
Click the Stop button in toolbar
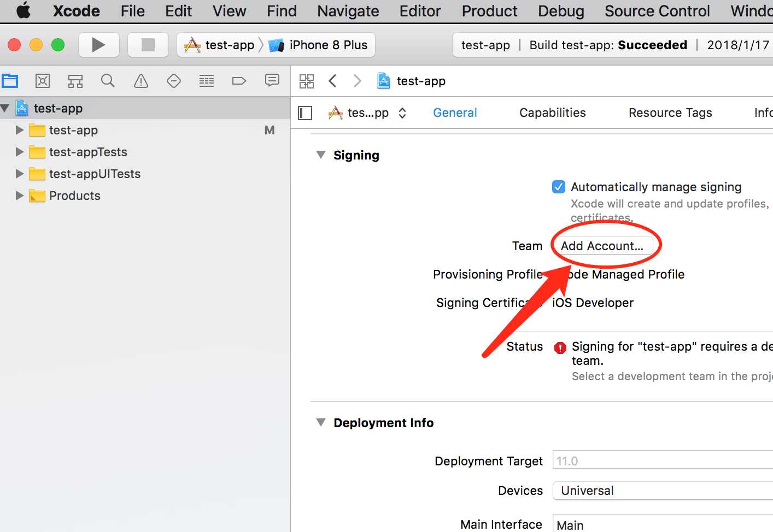click(x=148, y=45)
